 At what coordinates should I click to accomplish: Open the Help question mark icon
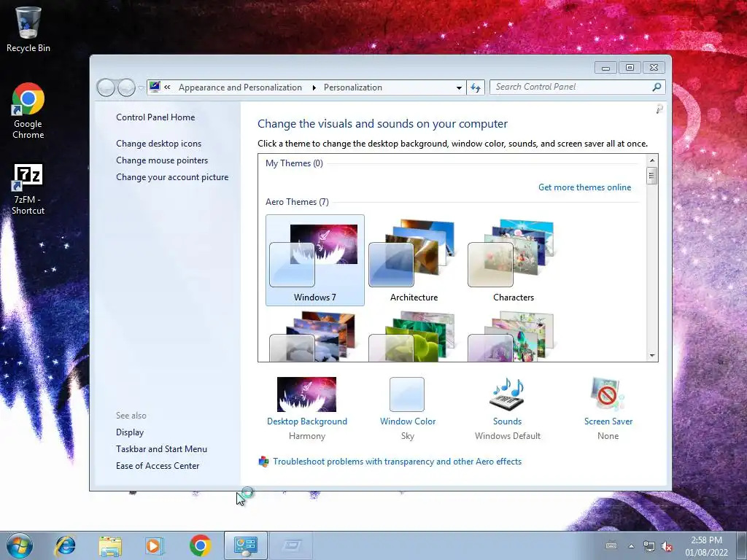[x=659, y=109]
